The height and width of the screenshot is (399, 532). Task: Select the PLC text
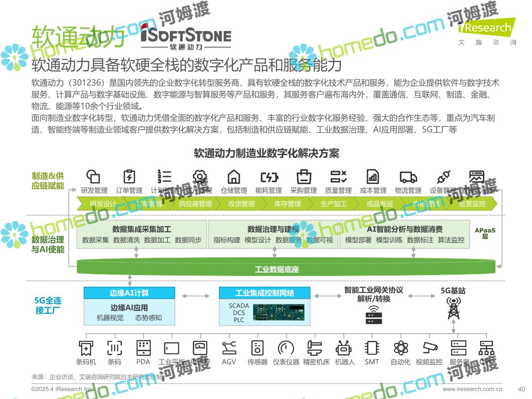point(239,320)
